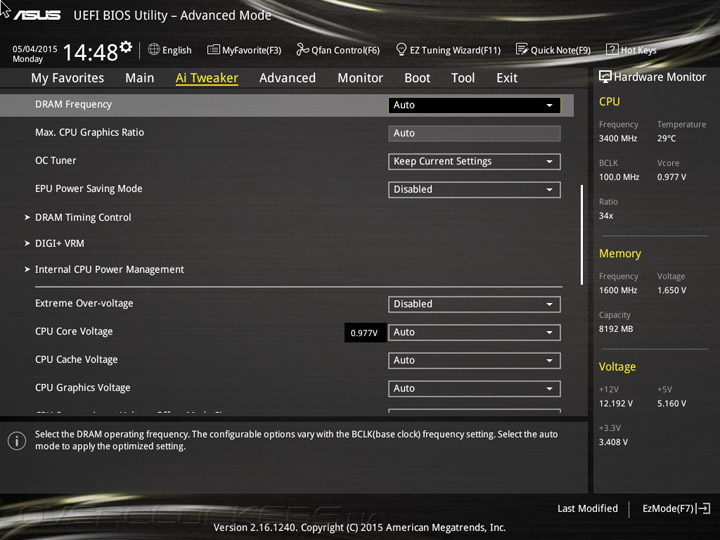Switch to the Boot tab
Image resolution: width=720 pixels, height=540 pixels.
pos(417,78)
